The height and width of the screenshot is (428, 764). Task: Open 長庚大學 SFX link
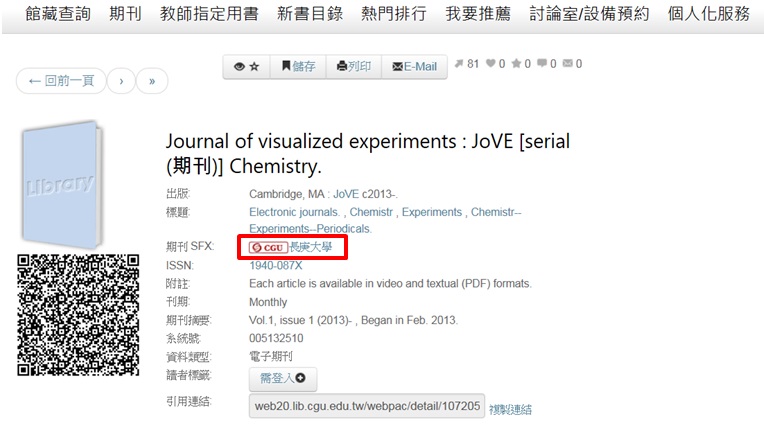coord(311,247)
